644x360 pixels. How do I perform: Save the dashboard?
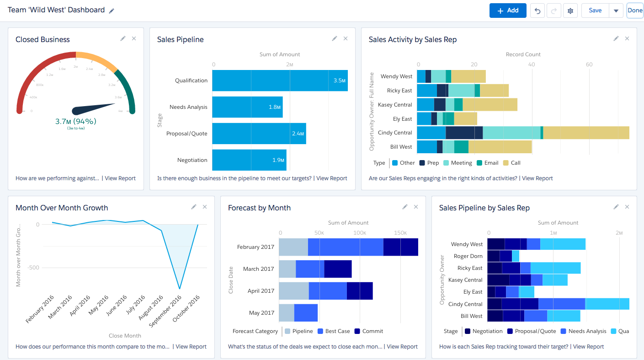(595, 11)
